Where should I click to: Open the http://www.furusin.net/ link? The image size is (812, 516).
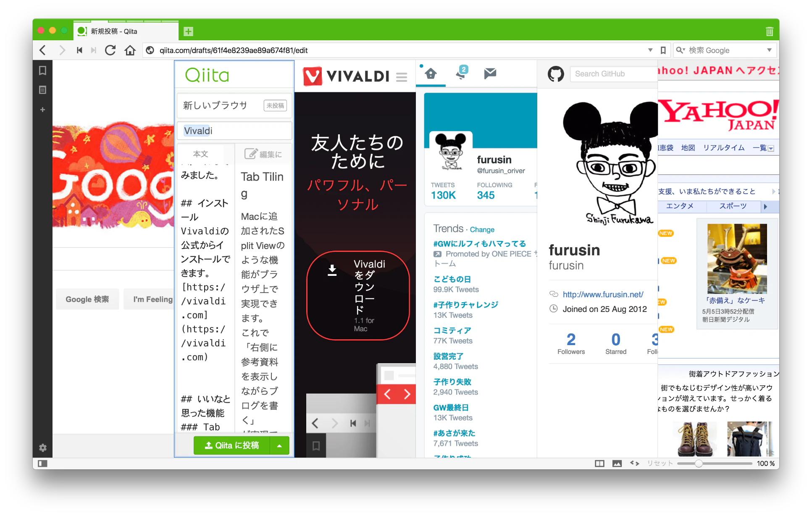(x=603, y=295)
